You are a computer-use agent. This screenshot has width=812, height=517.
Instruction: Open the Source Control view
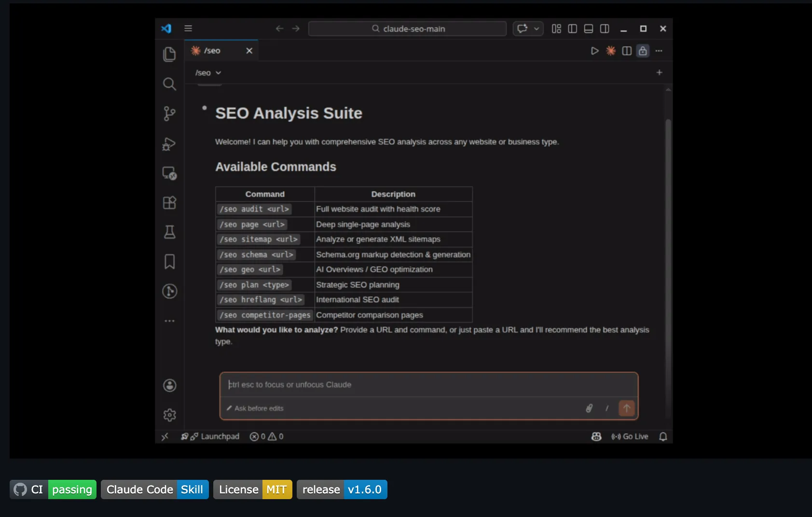[x=169, y=114]
